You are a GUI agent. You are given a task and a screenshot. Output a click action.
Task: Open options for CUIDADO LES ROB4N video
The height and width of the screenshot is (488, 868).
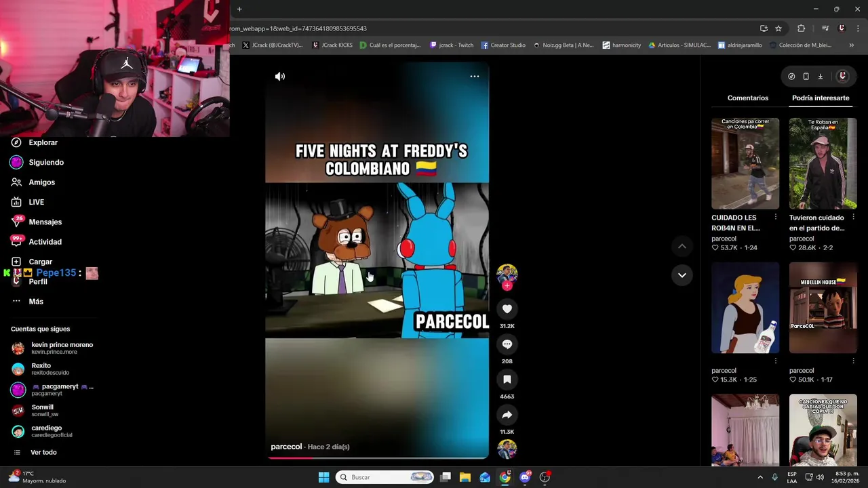(x=775, y=218)
